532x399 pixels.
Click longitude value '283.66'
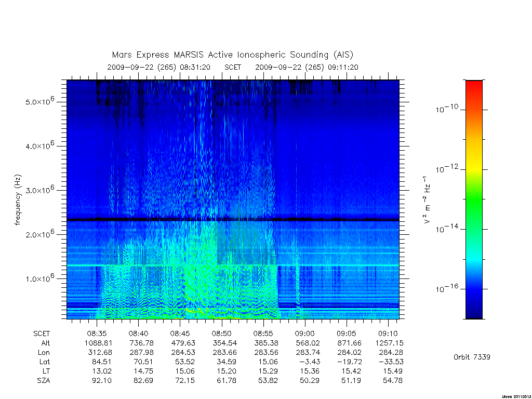224,353
